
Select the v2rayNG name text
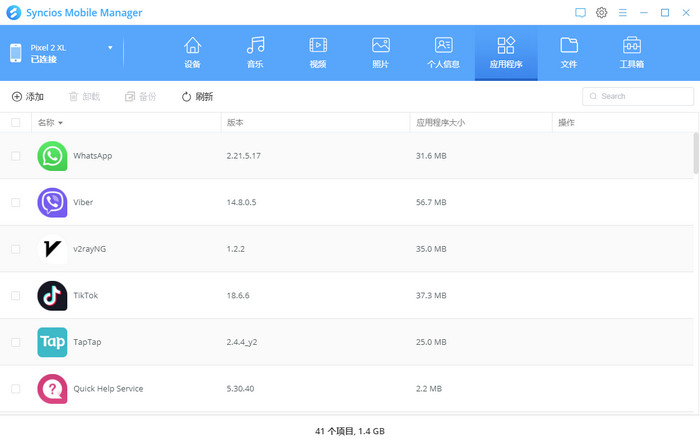pos(89,249)
